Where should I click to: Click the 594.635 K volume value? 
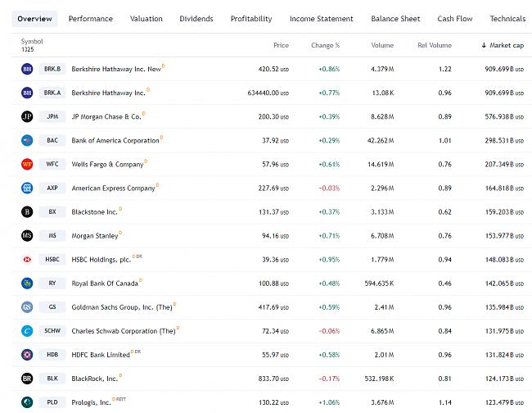(379, 283)
